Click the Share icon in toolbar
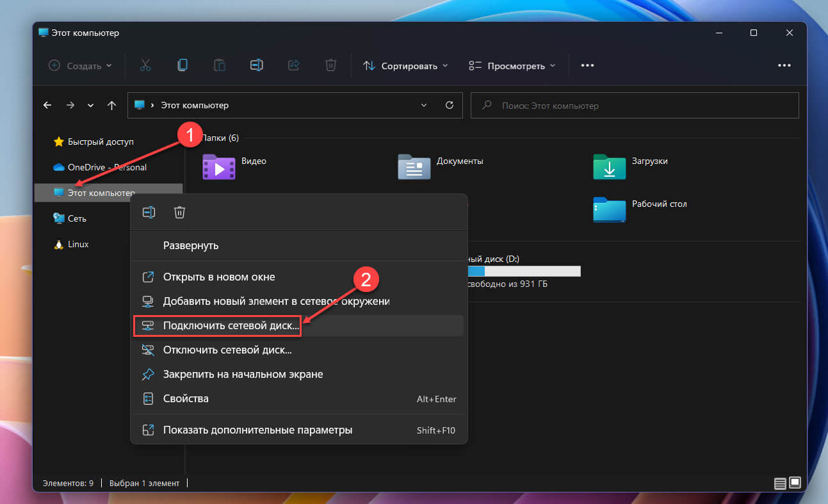Viewport: 828px width, 504px height. [x=294, y=65]
